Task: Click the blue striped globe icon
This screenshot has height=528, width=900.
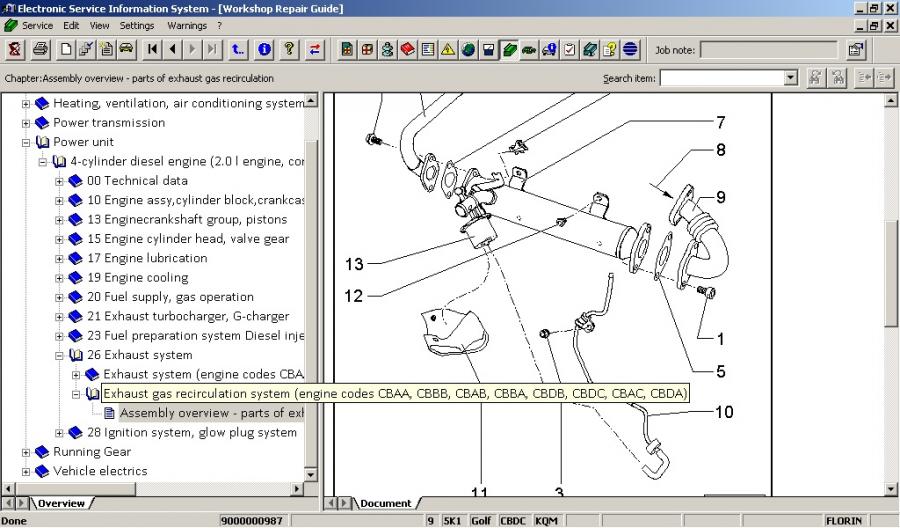Action: pyautogui.click(x=631, y=49)
